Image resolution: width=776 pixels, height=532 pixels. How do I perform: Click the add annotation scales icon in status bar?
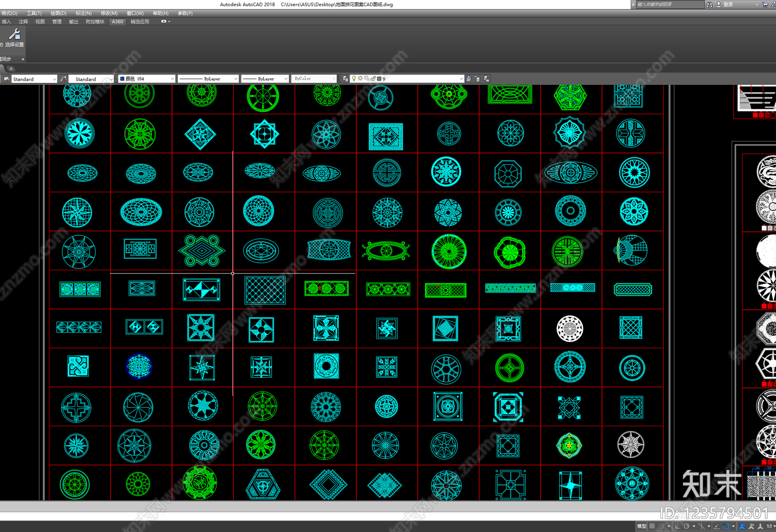760,526
